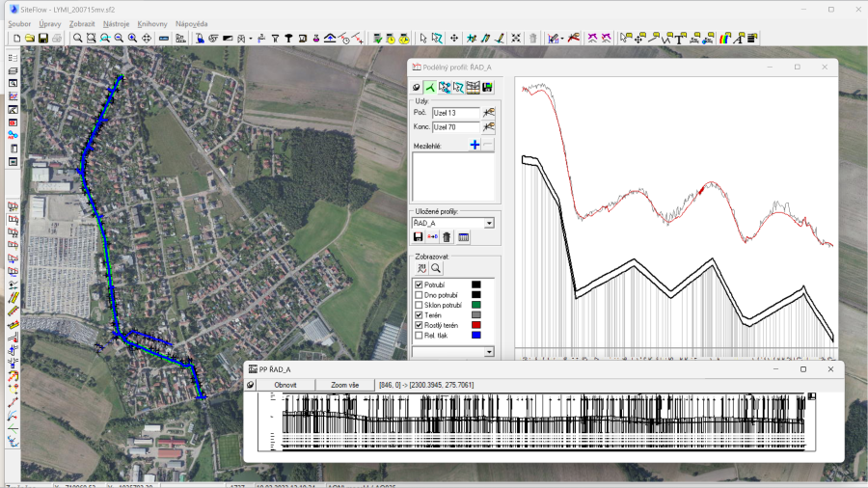Image resolution: width=868 pixels, height=488 pixels.
Task: Save the profile ŘAD_A with disk icon
Action: coord(418,237)
